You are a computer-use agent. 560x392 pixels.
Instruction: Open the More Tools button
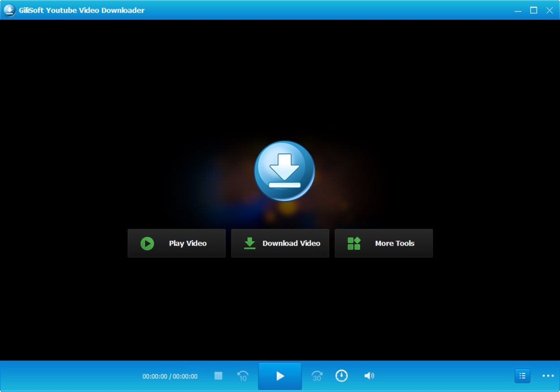[x=384, y=243]
